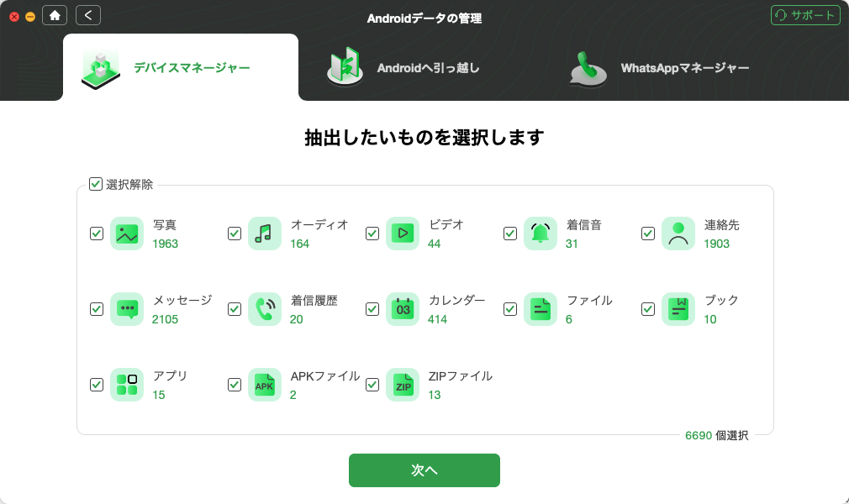Uncheck the Apps (アプリ) checkbox
The height and width of the screenshot is (504, 849).
97,385
